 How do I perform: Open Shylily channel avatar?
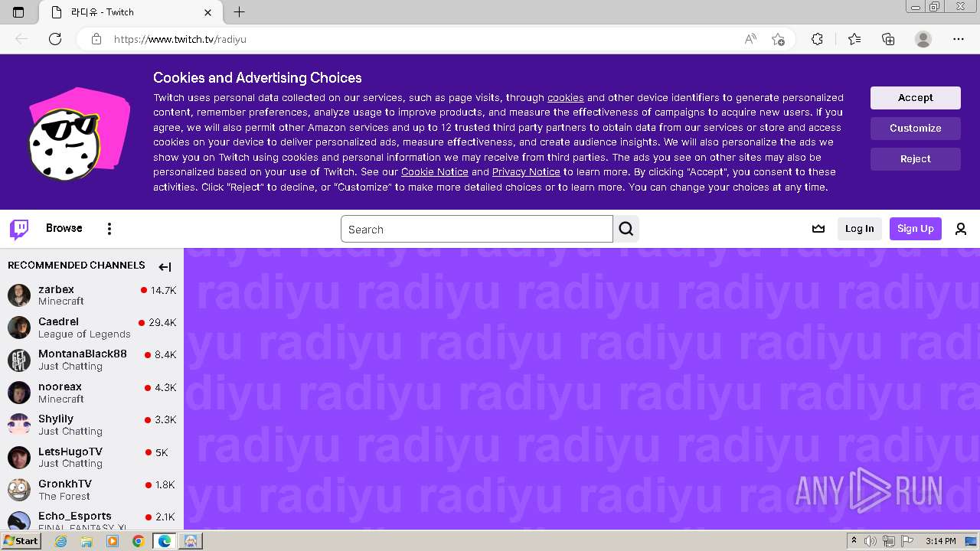point(19,425)
